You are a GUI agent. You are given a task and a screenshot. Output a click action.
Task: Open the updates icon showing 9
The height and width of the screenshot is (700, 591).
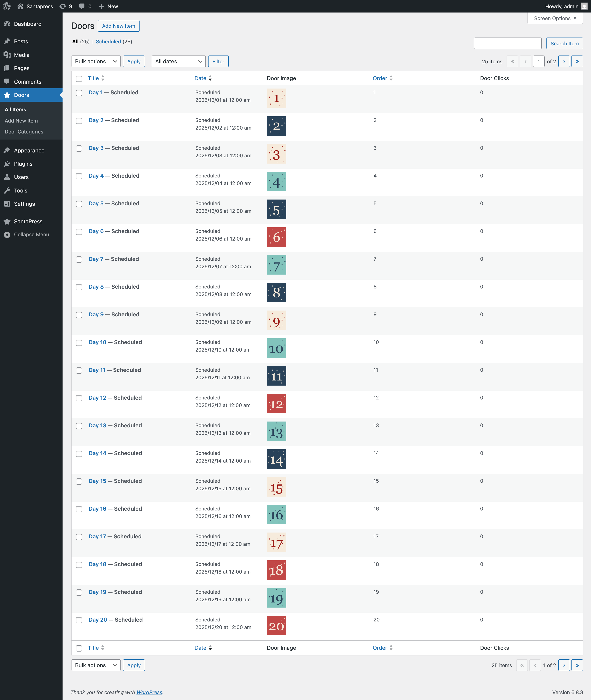(63, 6)
